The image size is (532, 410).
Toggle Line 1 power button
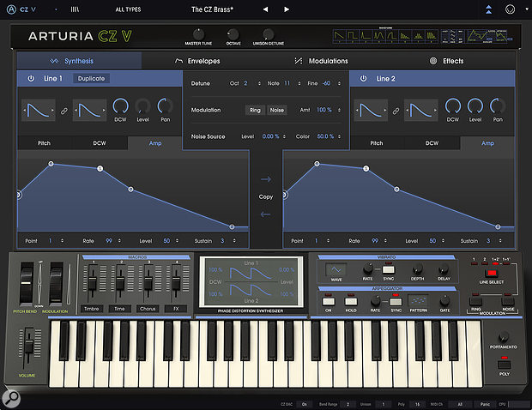[x=31, y=79]
